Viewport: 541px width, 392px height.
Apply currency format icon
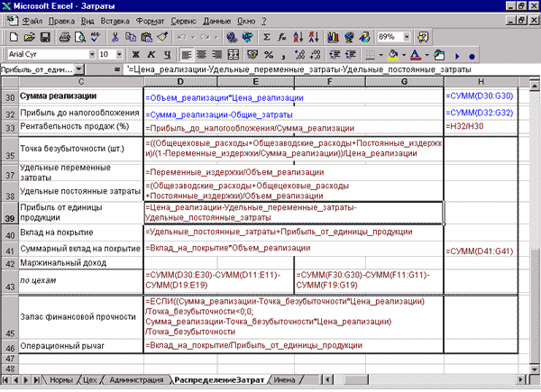pos(252,54)
